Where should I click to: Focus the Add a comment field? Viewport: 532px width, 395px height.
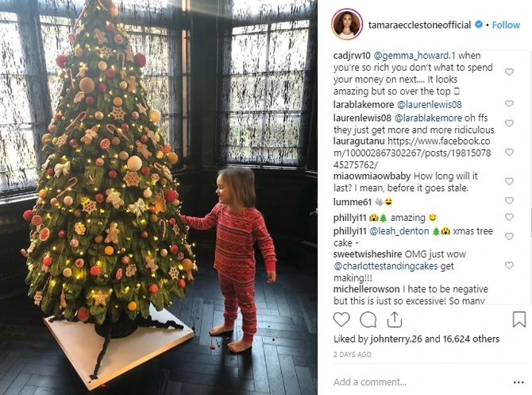point(421,382)
